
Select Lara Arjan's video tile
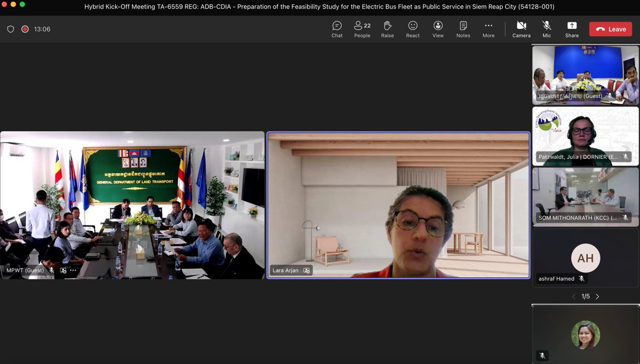[x=398, y=205]
